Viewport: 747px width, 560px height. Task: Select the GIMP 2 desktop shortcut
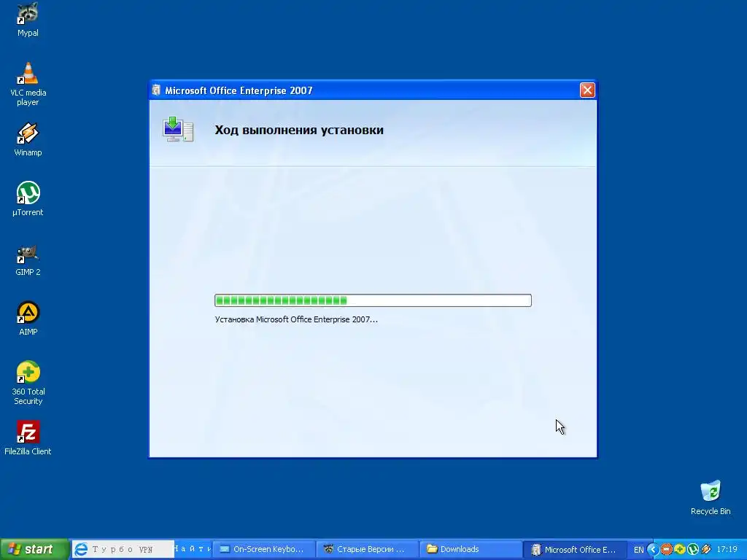(x=28, y=260)
